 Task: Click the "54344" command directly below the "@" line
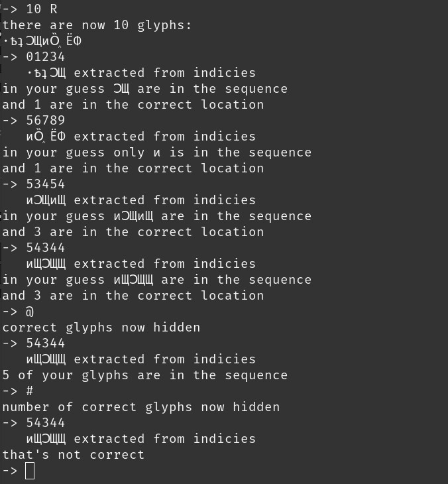[x=46, y=343]
